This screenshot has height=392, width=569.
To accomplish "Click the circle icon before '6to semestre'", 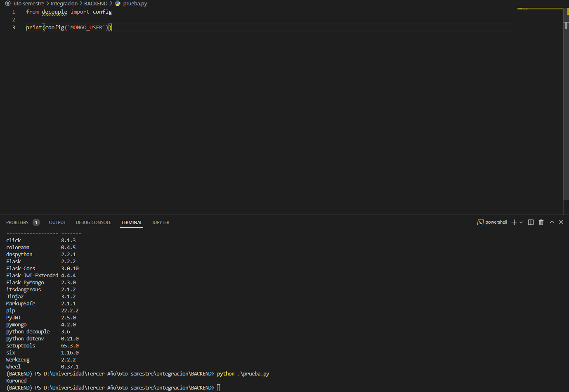I will (7, 3).
